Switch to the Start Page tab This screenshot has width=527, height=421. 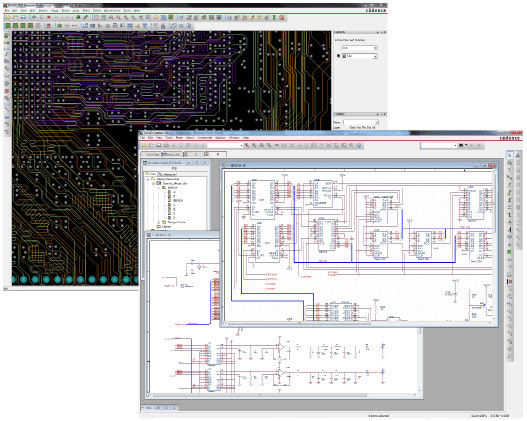tap(152, 154)
